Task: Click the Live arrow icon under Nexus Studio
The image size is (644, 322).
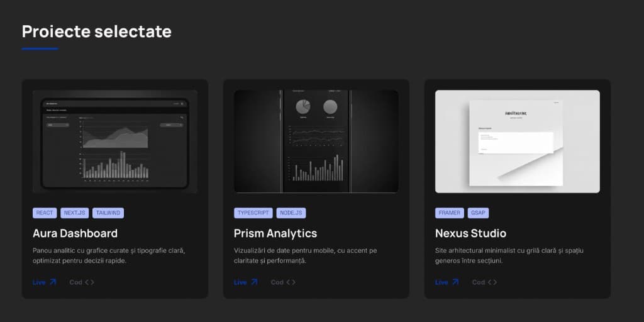Action: tap(455, 282)
